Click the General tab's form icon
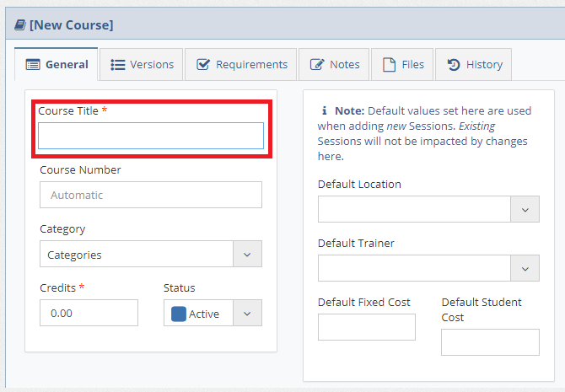The image size is (565, 392). (33, 64)
